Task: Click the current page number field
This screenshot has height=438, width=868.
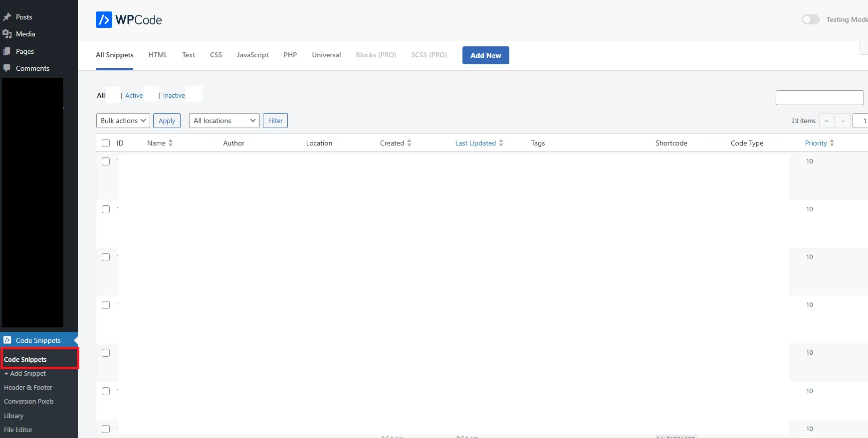Action: click(861, 121)
